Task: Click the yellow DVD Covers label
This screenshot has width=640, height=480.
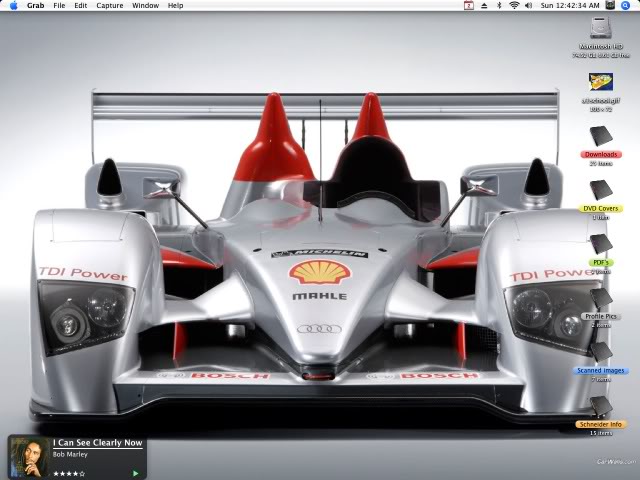Action: point(601,208)
